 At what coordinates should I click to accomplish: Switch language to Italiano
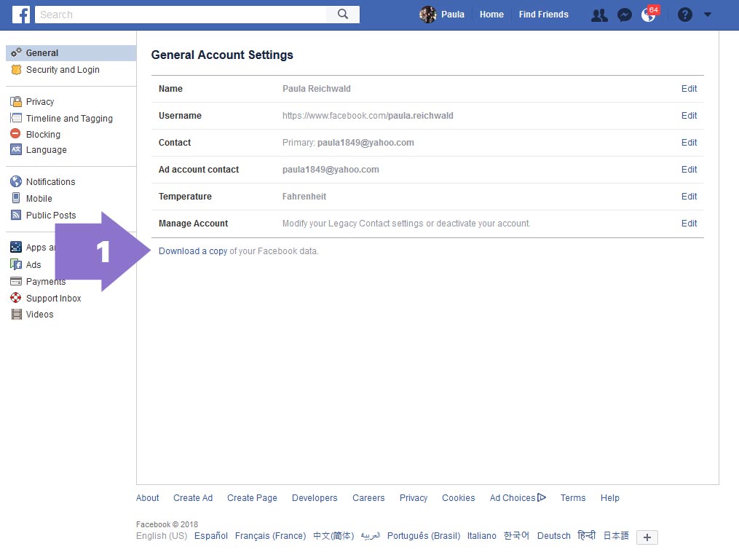[481, 535]
